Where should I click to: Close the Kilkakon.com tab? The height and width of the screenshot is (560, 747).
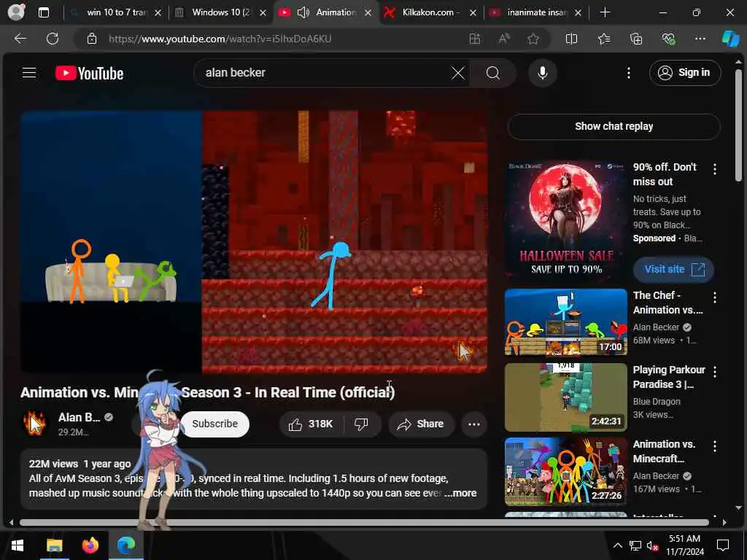click(x=473, y=13)
